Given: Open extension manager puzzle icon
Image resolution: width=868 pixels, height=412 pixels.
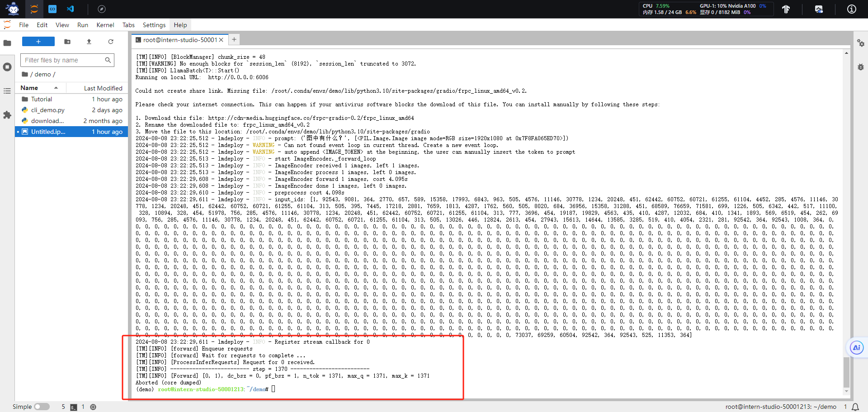Looking at the screenshot, I should (7, 115).
